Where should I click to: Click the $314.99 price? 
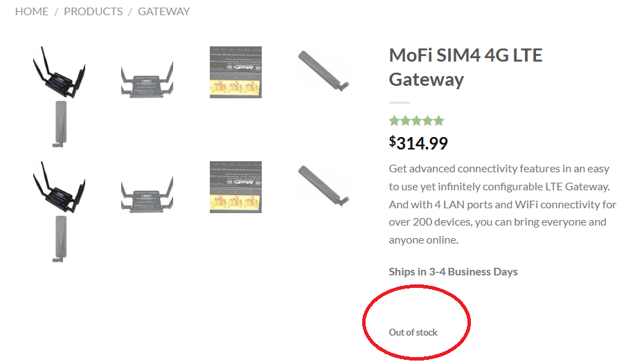(418, 143)
